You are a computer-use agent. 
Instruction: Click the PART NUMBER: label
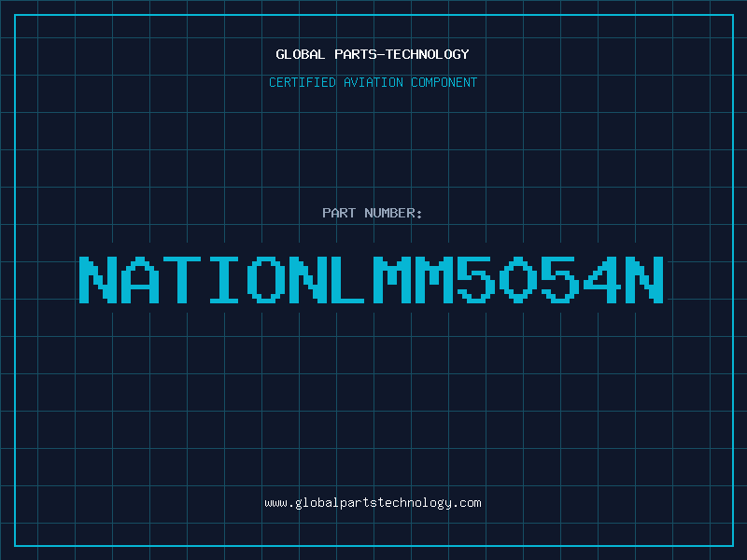pyautogui.click(x=372, y=213)
